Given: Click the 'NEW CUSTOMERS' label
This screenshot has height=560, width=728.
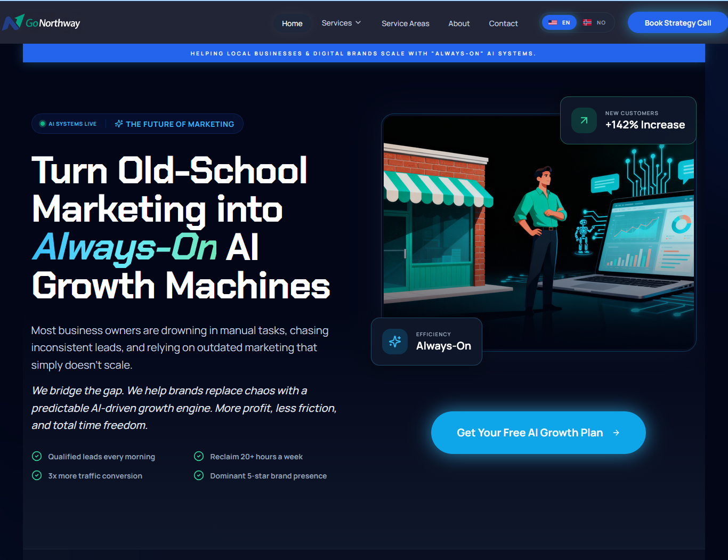Looking at the screenshot, I should (x=632, y=113).
